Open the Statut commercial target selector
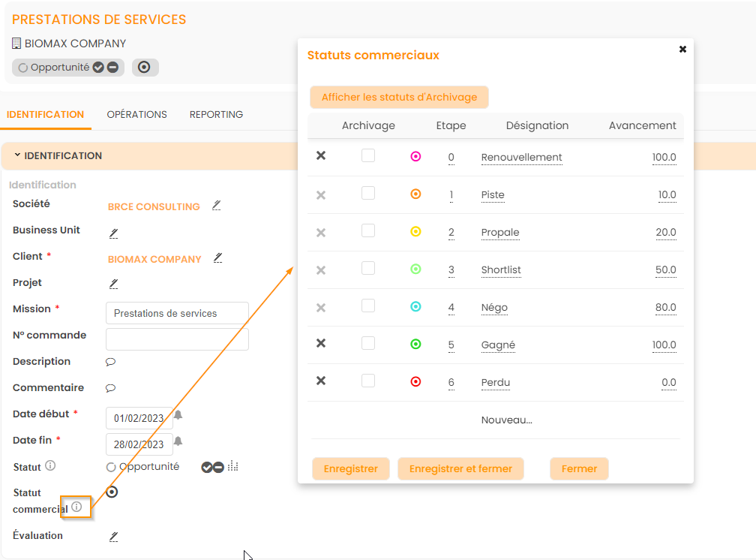This screenshot has height=560, width=756. click(x=112, y=492)
